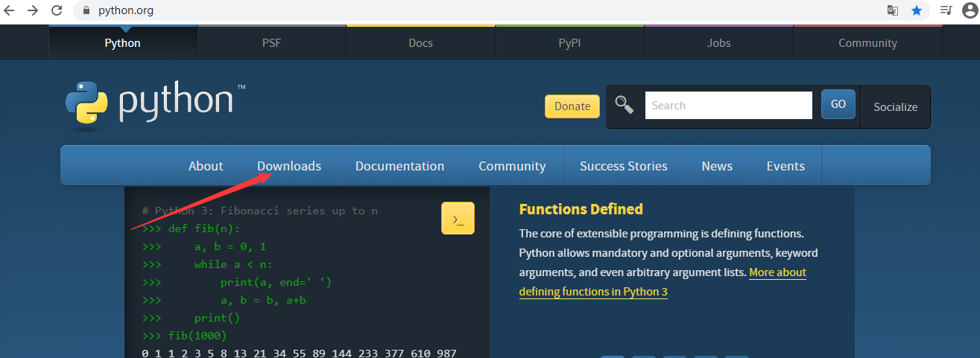Launch the interactive shell icon

[458, 218]
